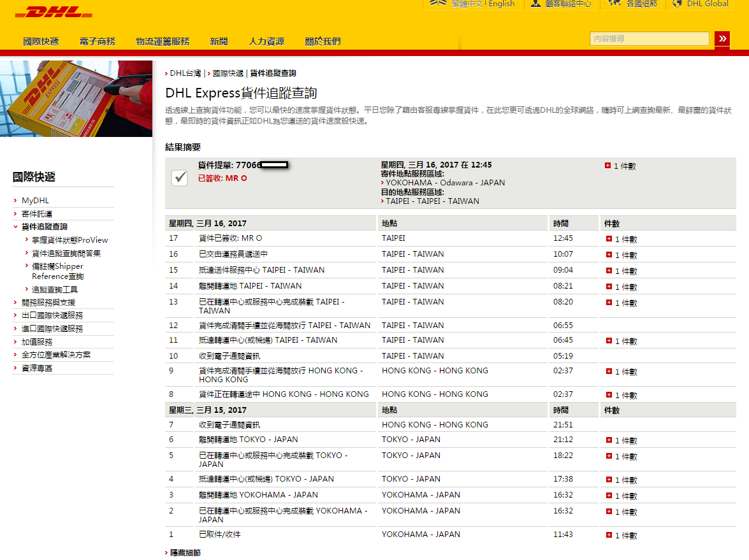Viewport: 749px width, 560px height.
Task: Click 收到電子通關資訊 text in row 10
Action: point(229,356)
